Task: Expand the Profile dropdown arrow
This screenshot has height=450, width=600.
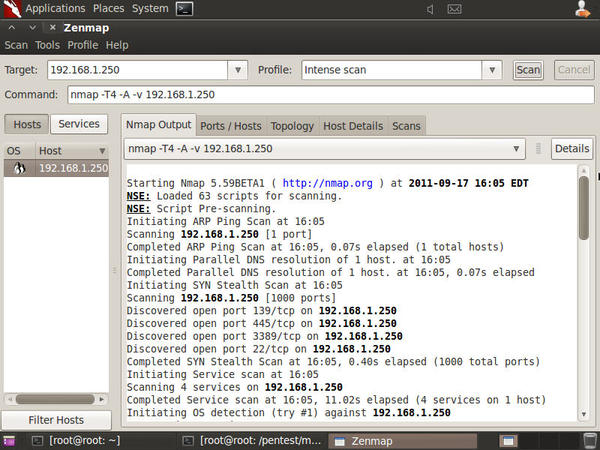Action: (x=492, y=70)
